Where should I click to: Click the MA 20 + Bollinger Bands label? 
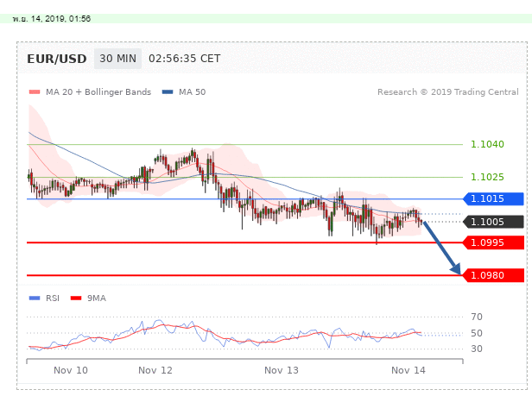pyautogui.click(x=98, y=92)
